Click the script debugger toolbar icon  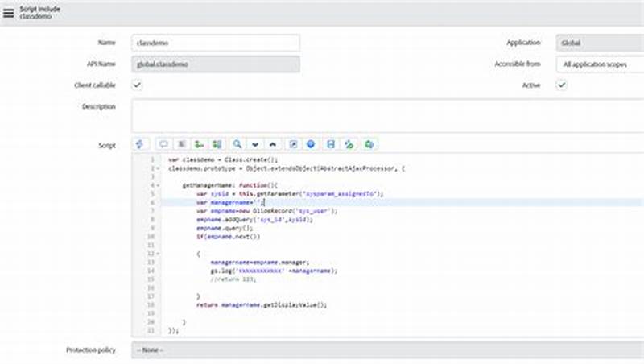point(349,144)
